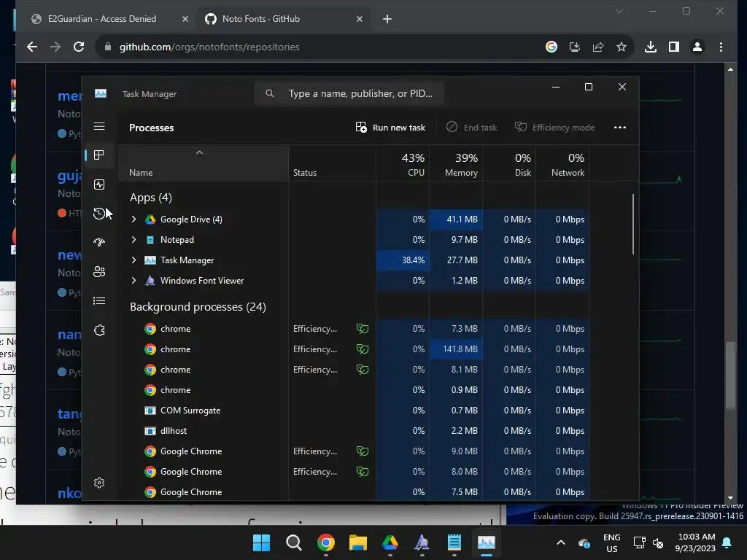
Task: Toggle Chrome side panel icon
Action: tap(673, 47)
